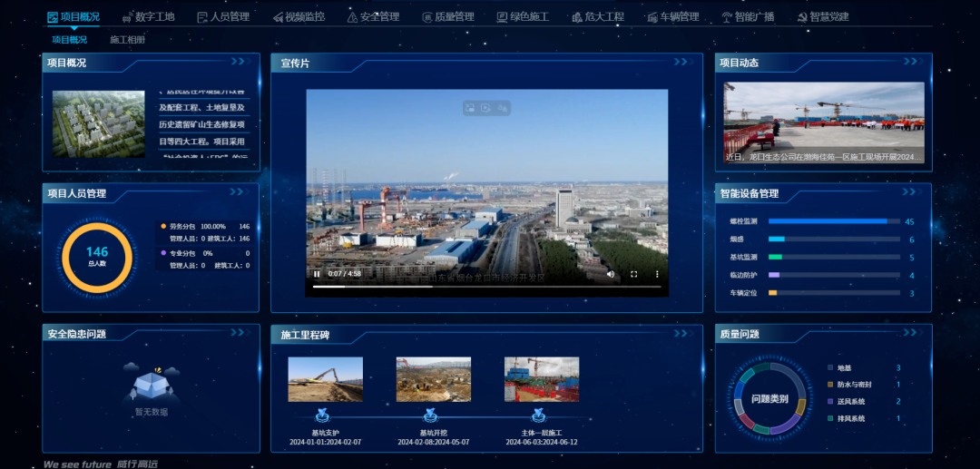Switch to the 安全管理 tab
Viewport: 980px width, 469px height.
click(373, 17)
